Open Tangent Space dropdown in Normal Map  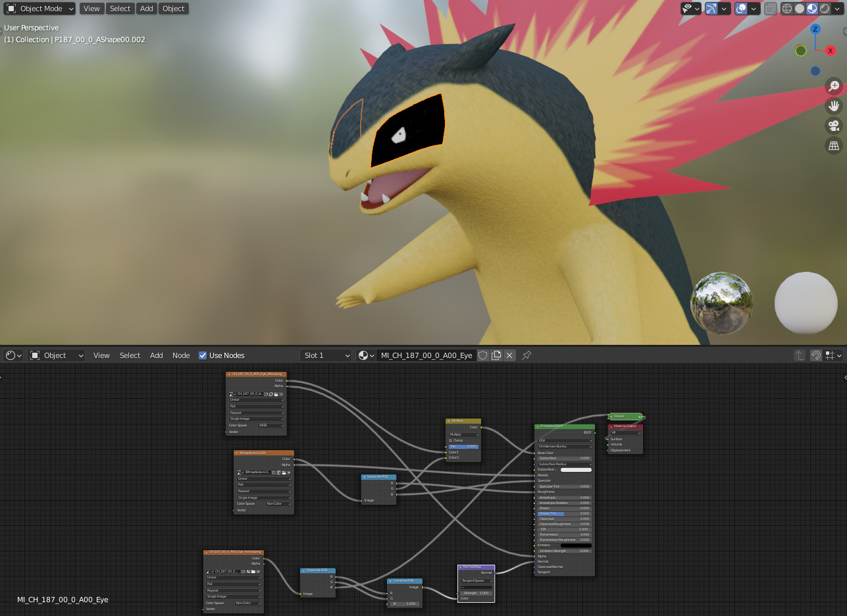click(476, 580)
